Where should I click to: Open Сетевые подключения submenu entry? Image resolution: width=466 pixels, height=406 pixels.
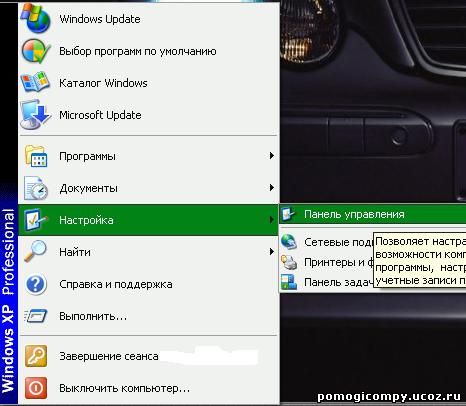[x=327, y=242]
